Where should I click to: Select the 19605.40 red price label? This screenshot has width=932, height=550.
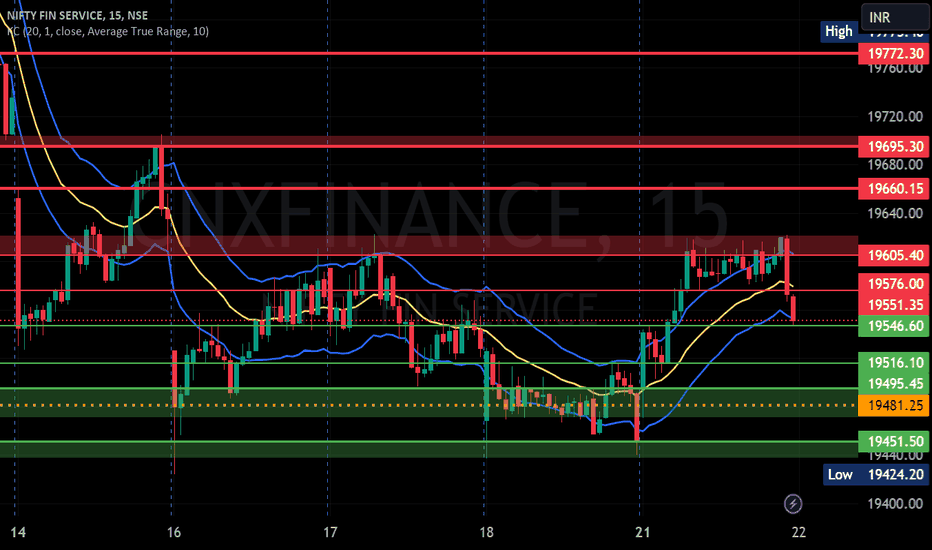coord(895,256)
